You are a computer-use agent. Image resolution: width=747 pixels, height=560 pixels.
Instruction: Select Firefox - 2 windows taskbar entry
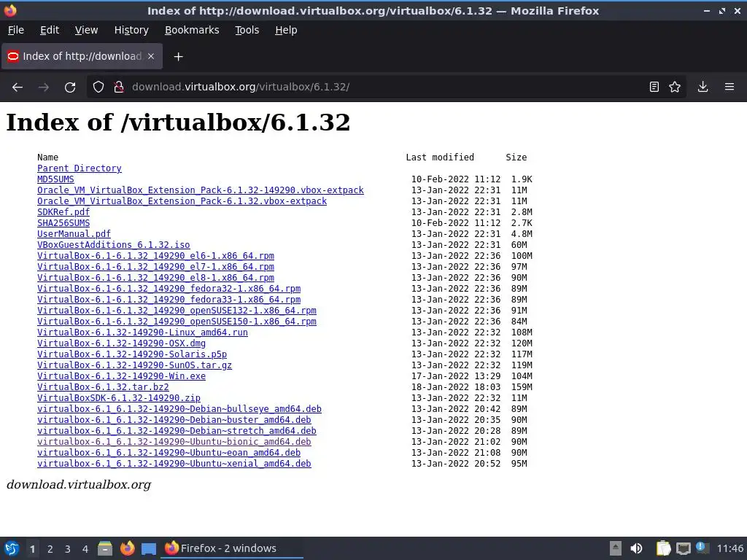[x=233, y=548]
